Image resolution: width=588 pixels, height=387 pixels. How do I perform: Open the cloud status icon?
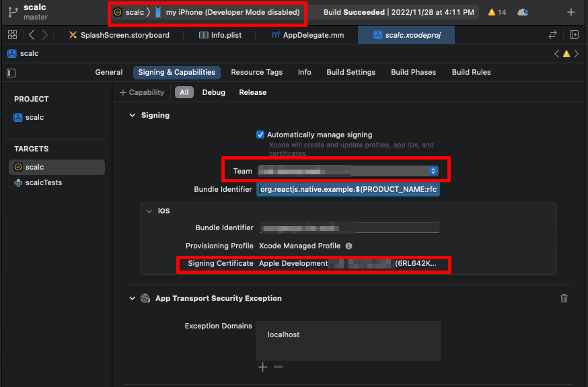(x=523, y=12)
